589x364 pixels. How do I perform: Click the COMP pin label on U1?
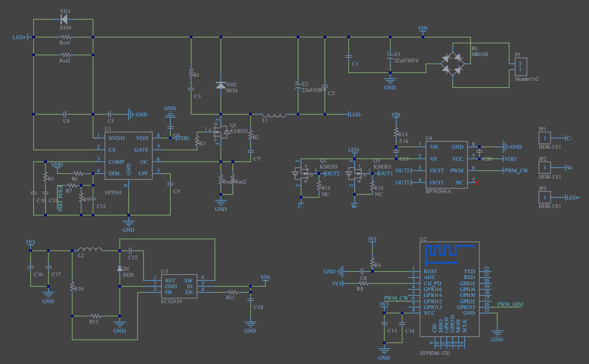point(116,162)
